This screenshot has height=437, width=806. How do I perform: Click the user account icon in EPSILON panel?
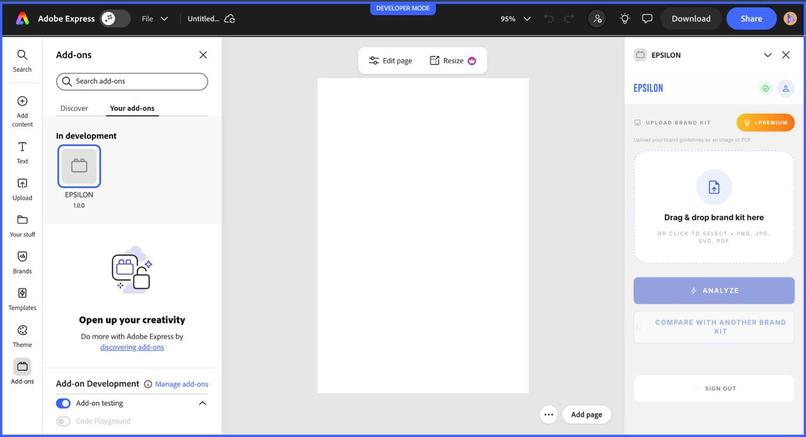point(785,88)
